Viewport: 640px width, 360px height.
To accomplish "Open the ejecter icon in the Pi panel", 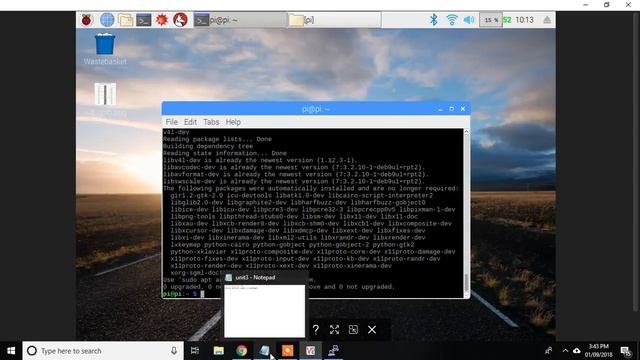I will click(547, 20).
